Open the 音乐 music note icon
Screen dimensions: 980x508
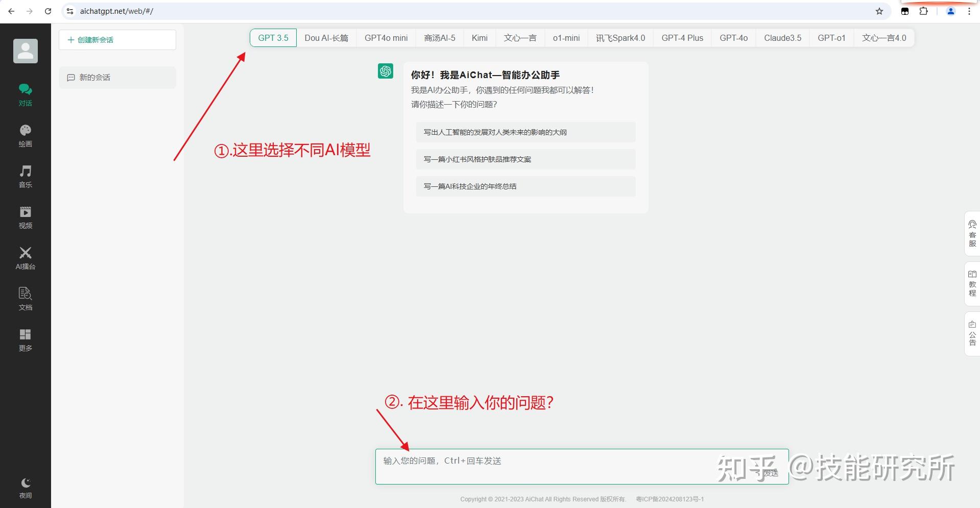26,172
